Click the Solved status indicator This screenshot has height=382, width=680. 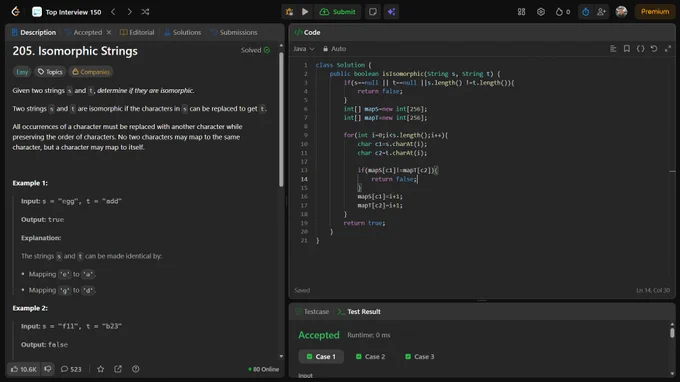255,50
